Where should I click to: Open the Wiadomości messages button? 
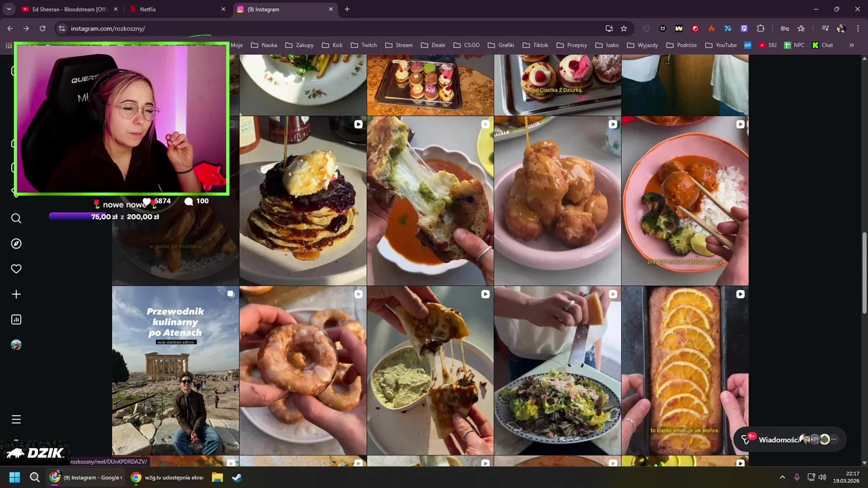pyautogui.click(x=790, y=439)
